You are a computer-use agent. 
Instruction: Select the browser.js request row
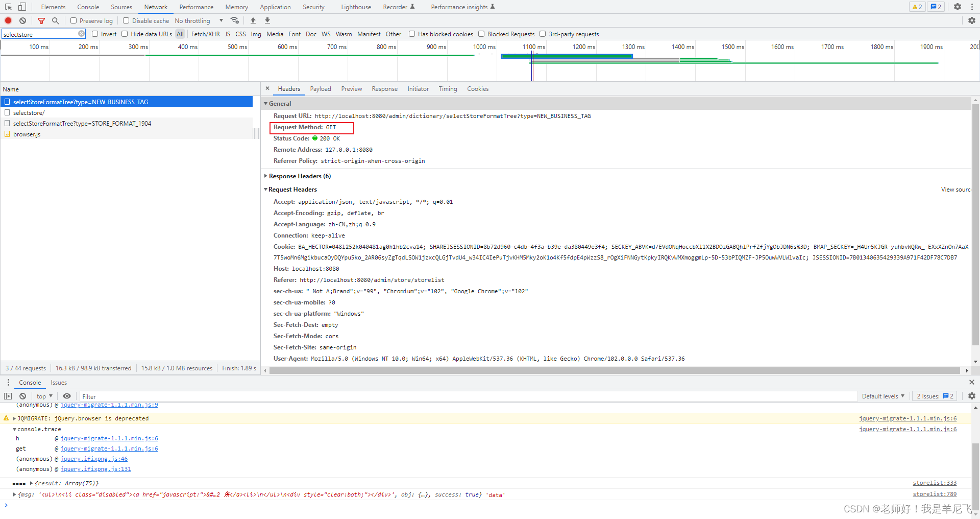coord(127,134)
